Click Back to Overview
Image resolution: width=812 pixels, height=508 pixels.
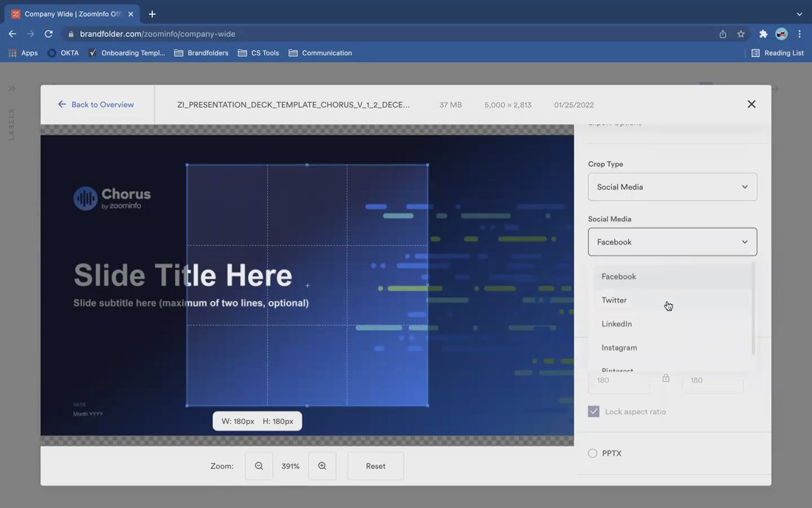point(95,104)
